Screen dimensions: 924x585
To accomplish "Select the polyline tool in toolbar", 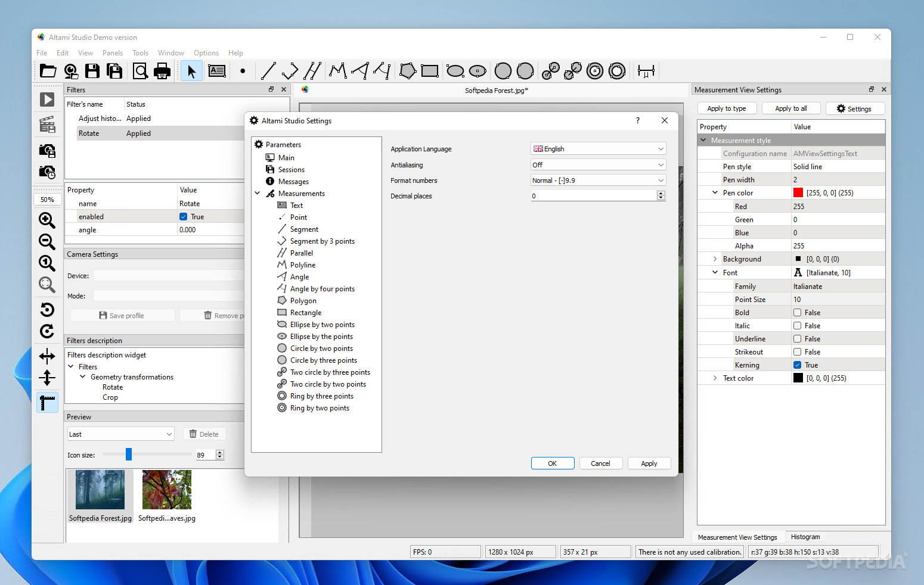I will click(x=338, y=71).
